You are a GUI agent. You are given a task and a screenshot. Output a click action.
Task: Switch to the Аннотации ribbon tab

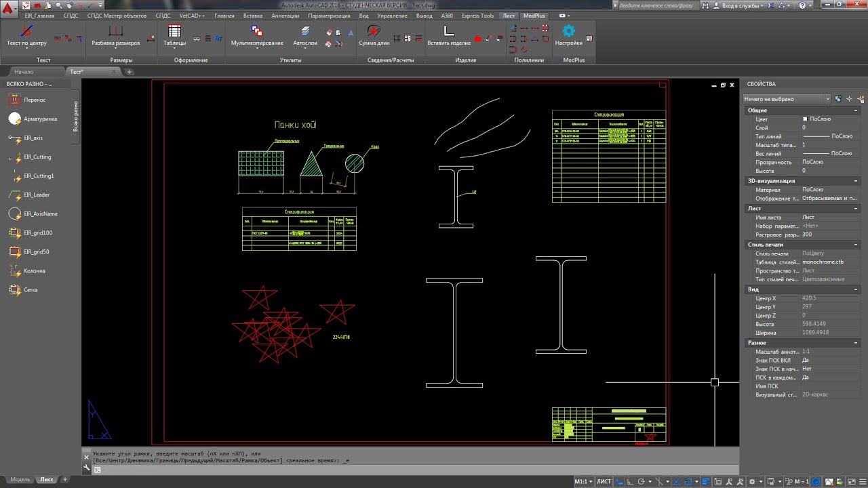point(285,16)
